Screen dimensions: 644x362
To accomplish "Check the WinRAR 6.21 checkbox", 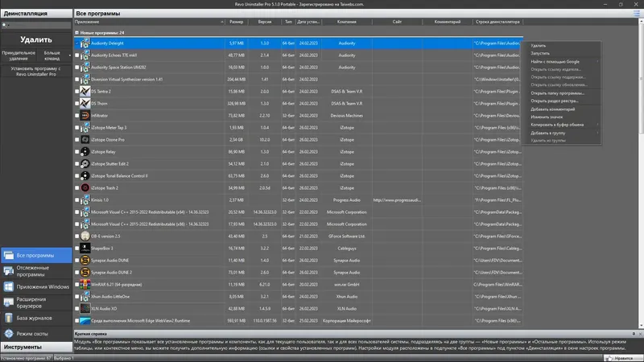I will [x=76, y=285].
